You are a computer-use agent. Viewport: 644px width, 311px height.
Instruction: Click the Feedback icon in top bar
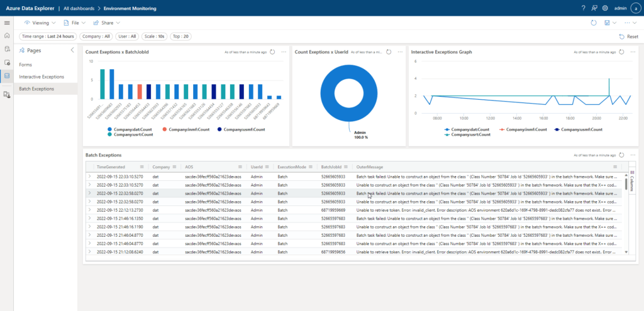[x=594, y=8]
